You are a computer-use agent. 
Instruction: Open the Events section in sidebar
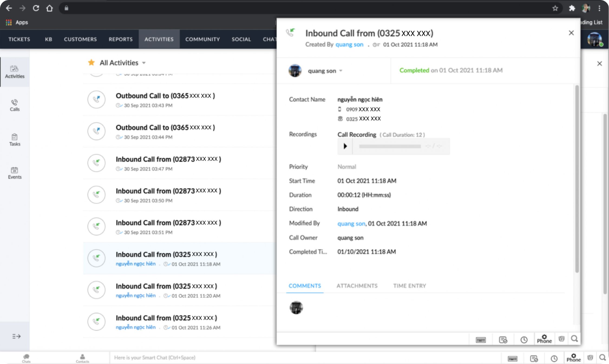[15, 173]
